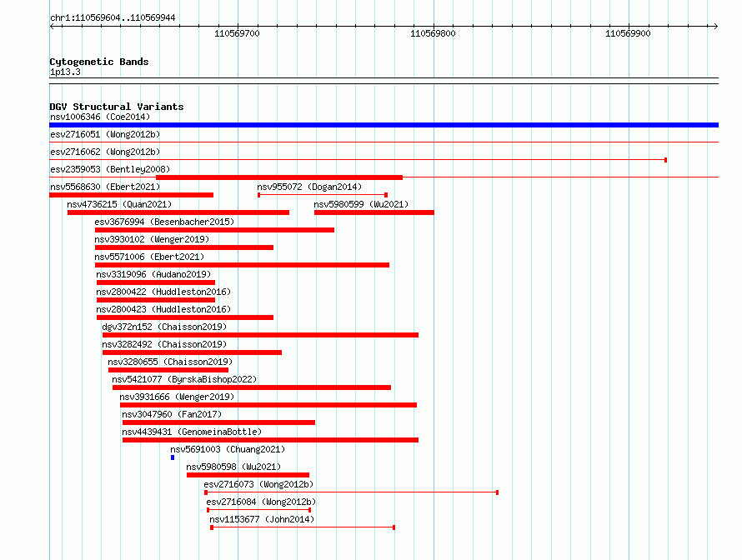Click the nsv3280655 red bar
This screenshot has height=560, width=742.
(x=168, y=370)
